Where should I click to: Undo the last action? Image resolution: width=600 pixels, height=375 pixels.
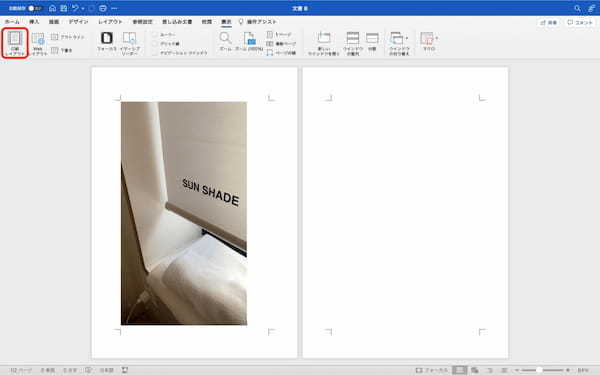[75, 8]
